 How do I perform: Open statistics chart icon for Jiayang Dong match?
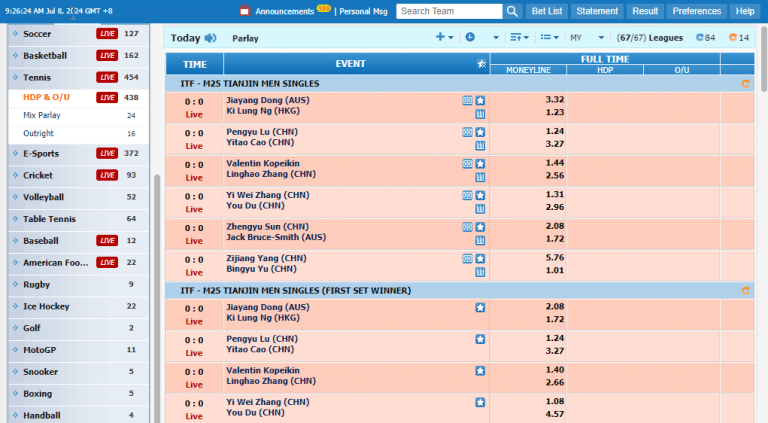(x=480, y=114)
